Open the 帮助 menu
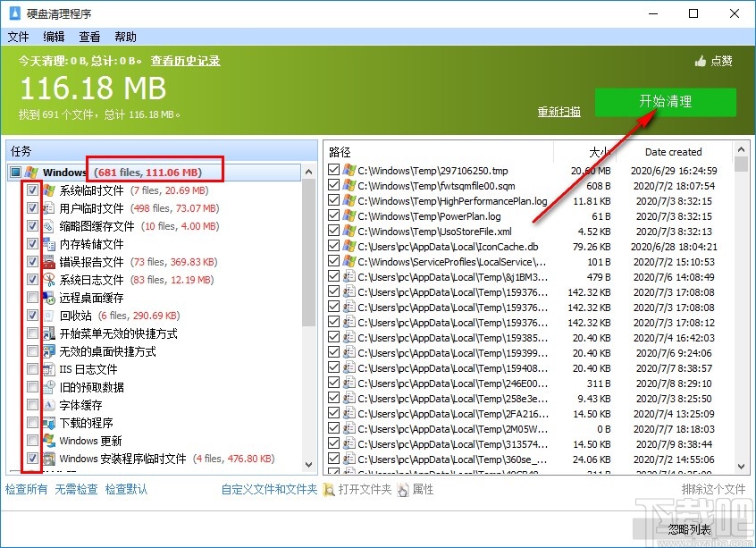Screen dimensions: 756x548 click(x=125, y=37)
